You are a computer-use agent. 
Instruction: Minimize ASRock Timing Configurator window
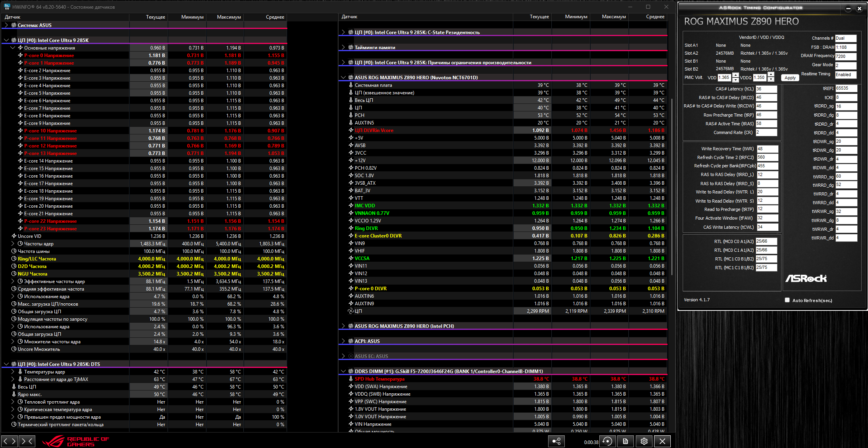click(x=848, y=8)
